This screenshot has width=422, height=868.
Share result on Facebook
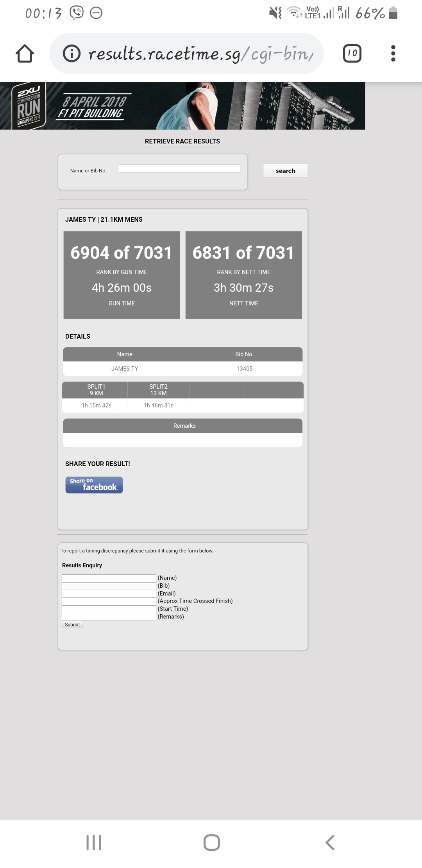point(94,485)
